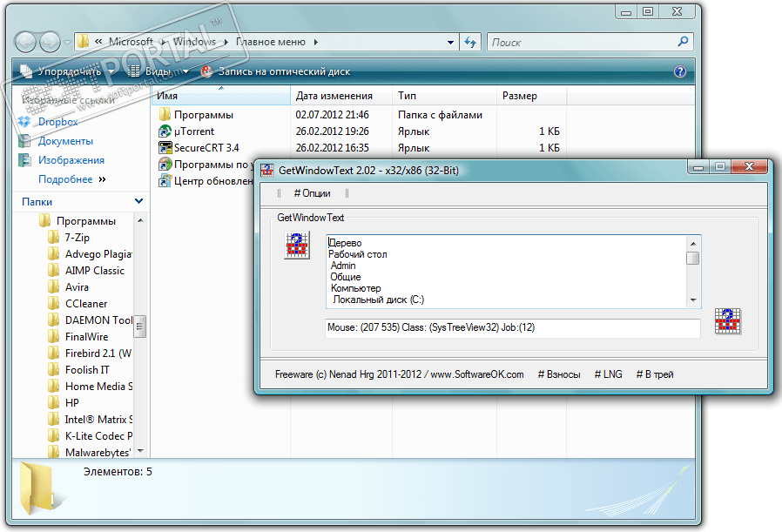782x532 pixels.
Task: Click the Mouse/Class info text field
Action: [x=513, y=327]
